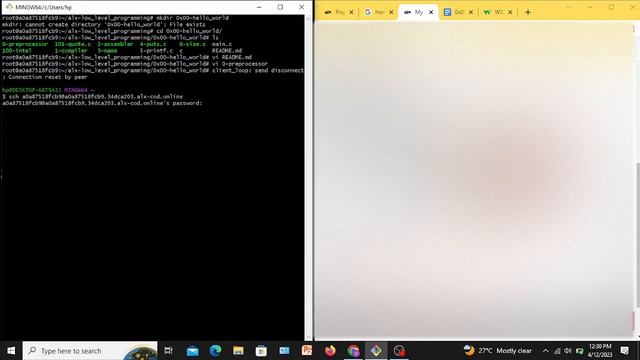Open the Windows Start menu
The width and height of the screenshot is (640, 360).
(x=11, y=351)
